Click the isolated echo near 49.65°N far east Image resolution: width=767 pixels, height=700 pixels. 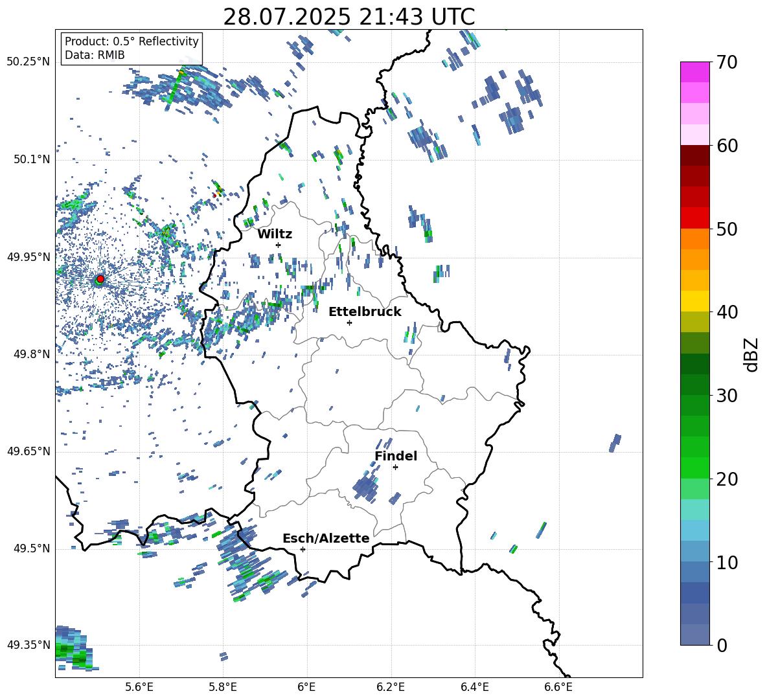tap(615, 443)
